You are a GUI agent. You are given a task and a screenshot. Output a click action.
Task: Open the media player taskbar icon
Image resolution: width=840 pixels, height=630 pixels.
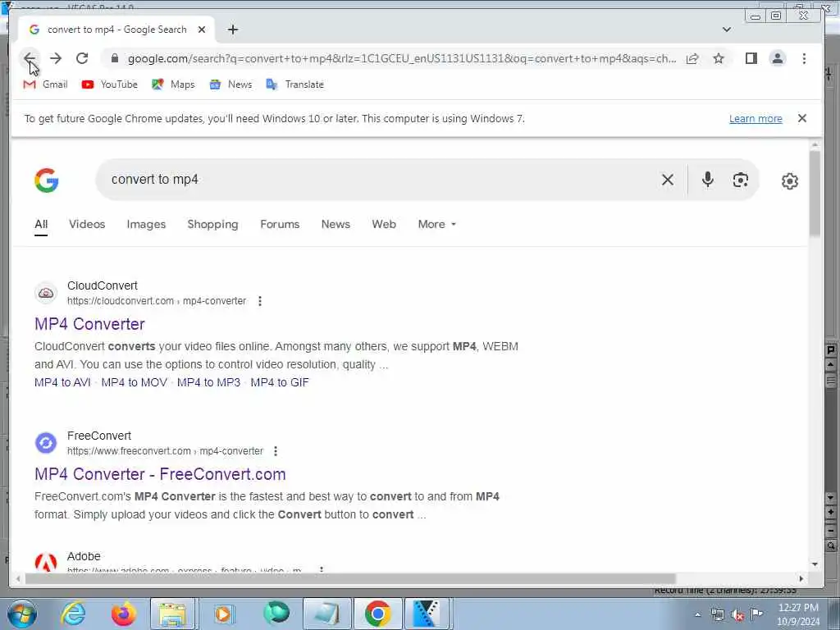pyautogui.click(x=224, y=614)
